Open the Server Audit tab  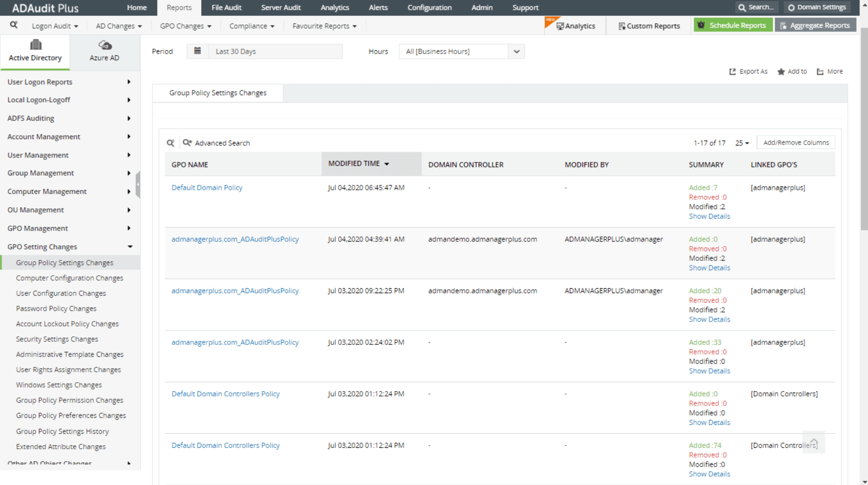(x=281, y=7)
